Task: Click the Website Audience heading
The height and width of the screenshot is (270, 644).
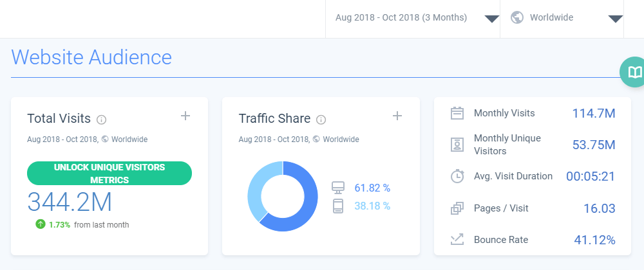Action: (x=91, y=57)
